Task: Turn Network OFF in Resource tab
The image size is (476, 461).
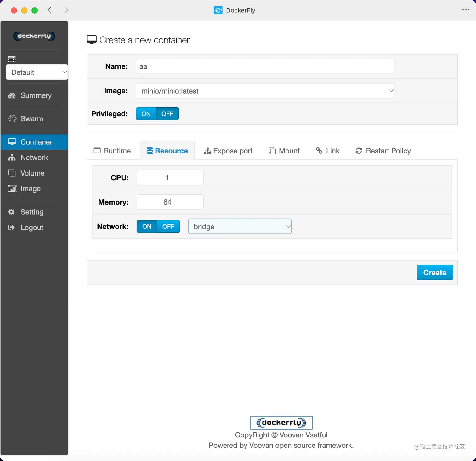Action: 168,226
